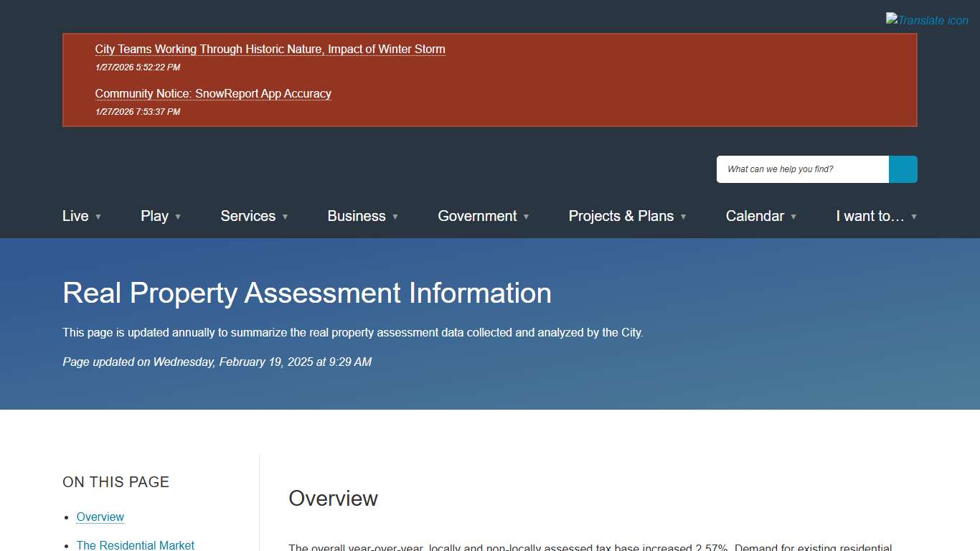Open the Projects & Plans menu
The image size is (980, 551).
click(x=621, y=216)
